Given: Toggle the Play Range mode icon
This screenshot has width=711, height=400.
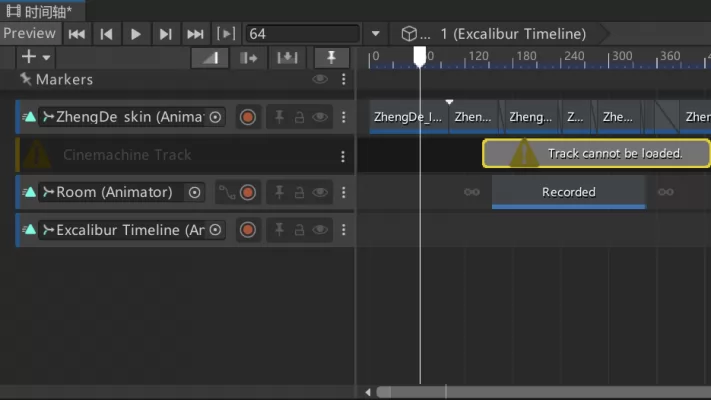Looking at the screenshot, I should (x=227, y=34).
